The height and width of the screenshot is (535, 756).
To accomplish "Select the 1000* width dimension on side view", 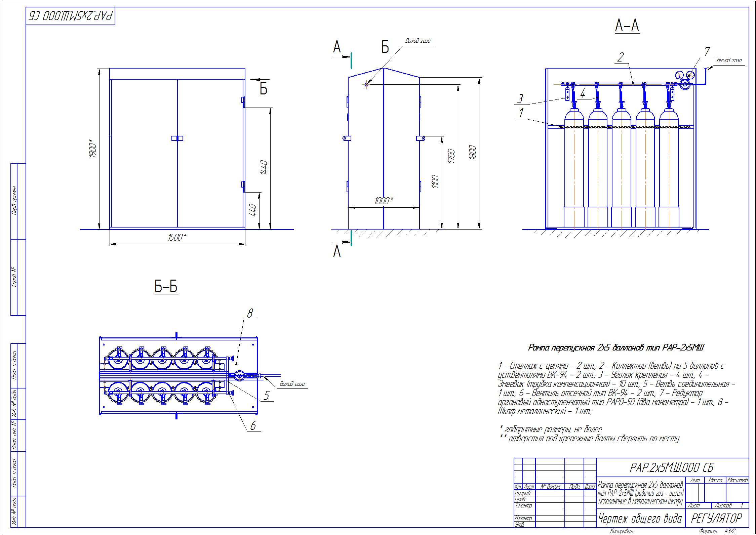I will 384,201.
